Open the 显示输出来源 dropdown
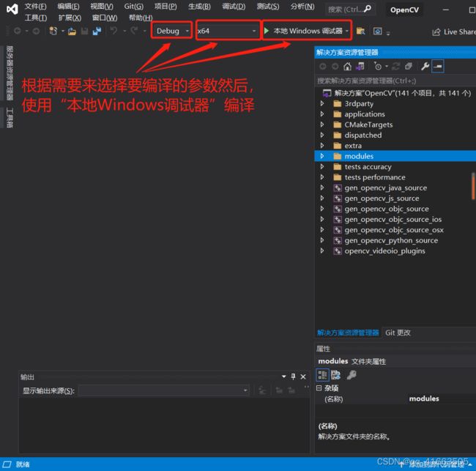The width and height of the screenshot is (476, 471). [164, 391]
